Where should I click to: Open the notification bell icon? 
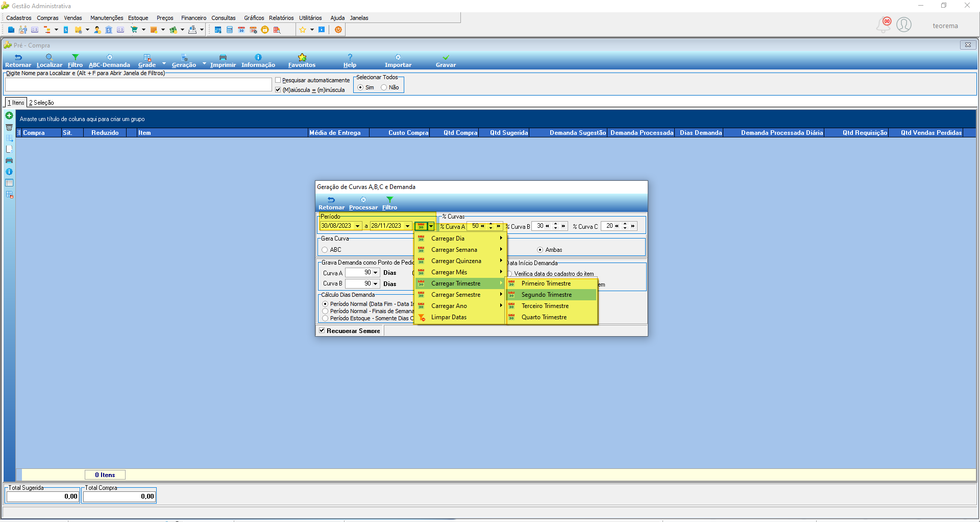883,25
